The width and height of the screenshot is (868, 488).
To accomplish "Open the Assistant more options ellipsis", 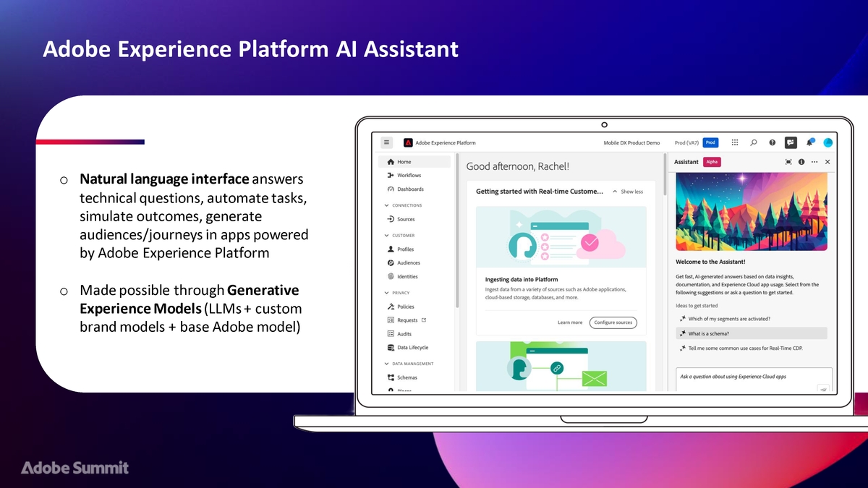I will point(814,162).
